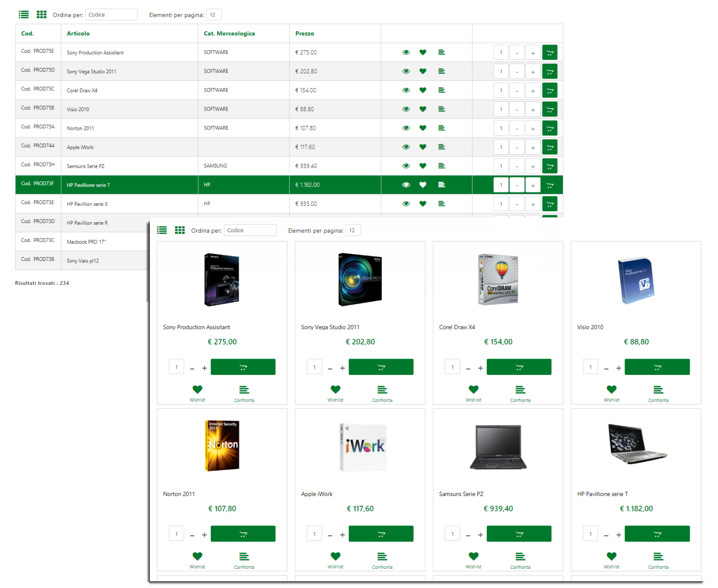View Norton 2011 details via eye icon
Viewport: 718px width, 588px height.
pyautogui.click(x=406, y=128)
